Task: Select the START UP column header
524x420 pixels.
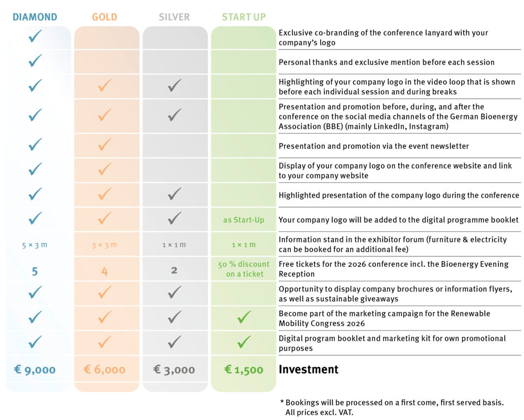Action: (x=244, y=17)
